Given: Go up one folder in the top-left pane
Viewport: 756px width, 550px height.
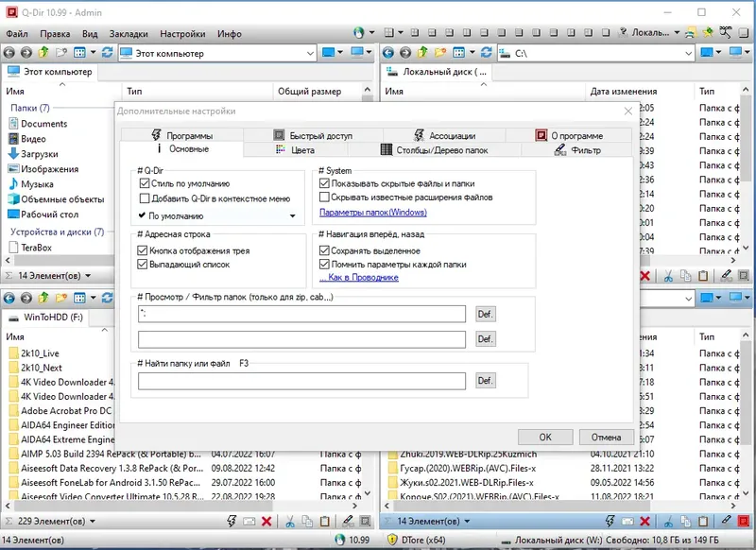Looking at the screenshot, I should [x=43, y=53].
